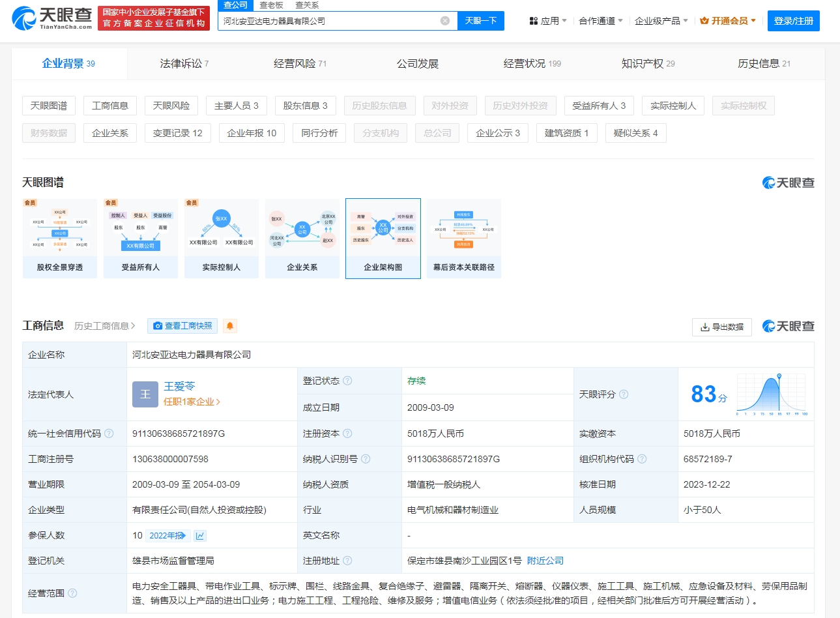The image size is (840, 618).
Task: Open the 开通会员 membership dropdown
Action: point(728,21)
